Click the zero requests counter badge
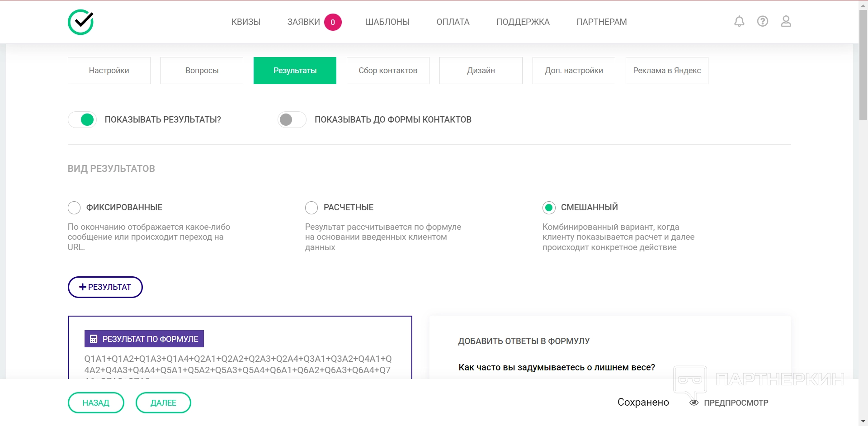Screen dimensions: 868x426 333,22
